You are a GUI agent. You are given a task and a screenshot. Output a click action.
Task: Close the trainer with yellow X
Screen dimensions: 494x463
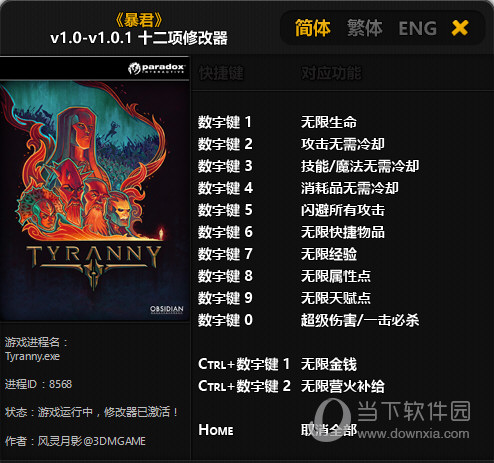point(460,28)
